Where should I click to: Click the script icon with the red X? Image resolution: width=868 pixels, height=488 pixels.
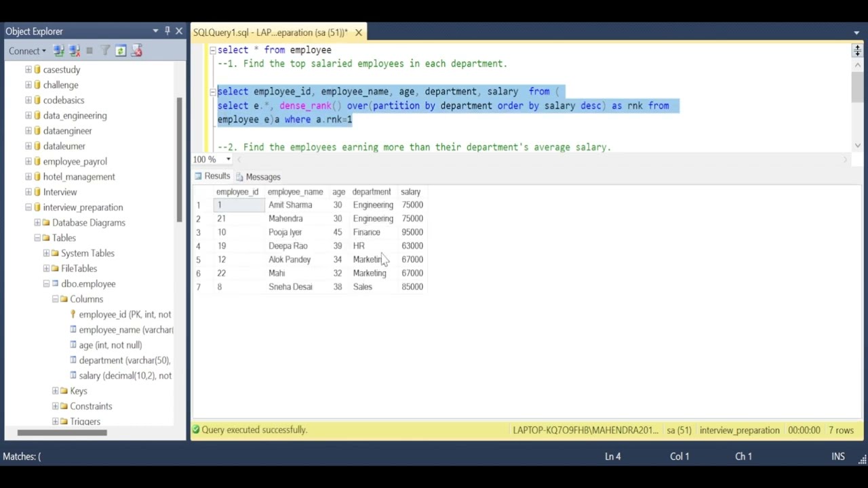(x=136, y=51)
